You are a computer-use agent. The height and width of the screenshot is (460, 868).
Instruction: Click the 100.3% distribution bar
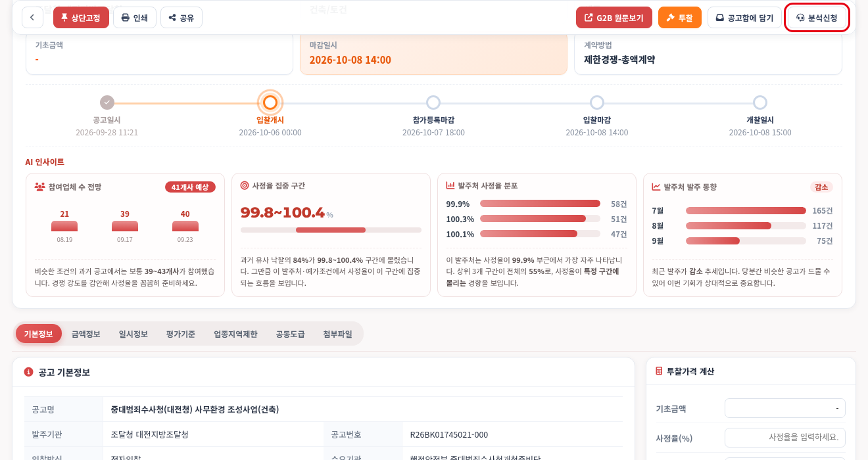pos(540,219)
